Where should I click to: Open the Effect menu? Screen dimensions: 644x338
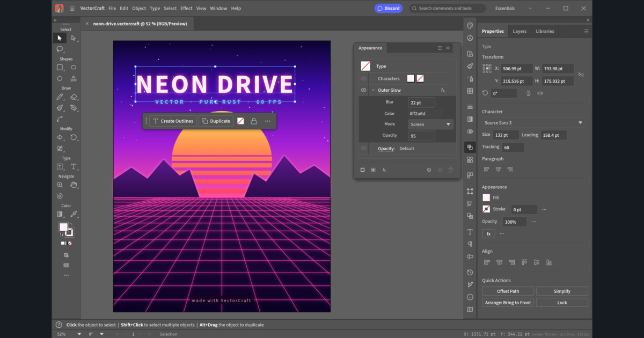click(x=186, y=9)
